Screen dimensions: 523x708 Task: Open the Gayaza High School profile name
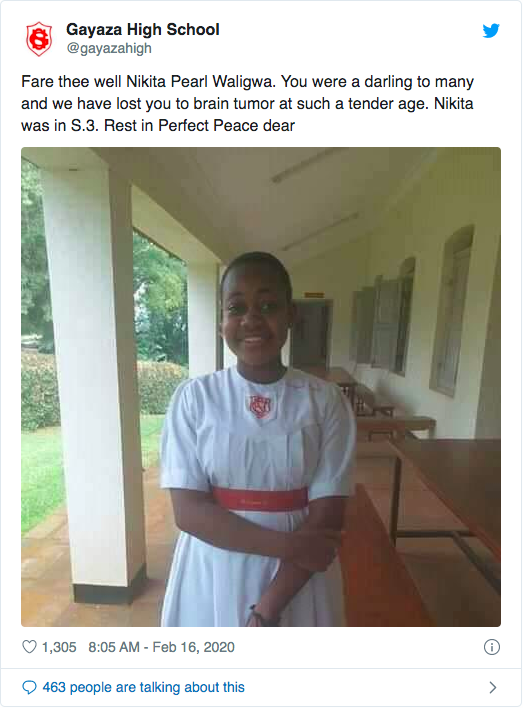click(x=143, y=30)
